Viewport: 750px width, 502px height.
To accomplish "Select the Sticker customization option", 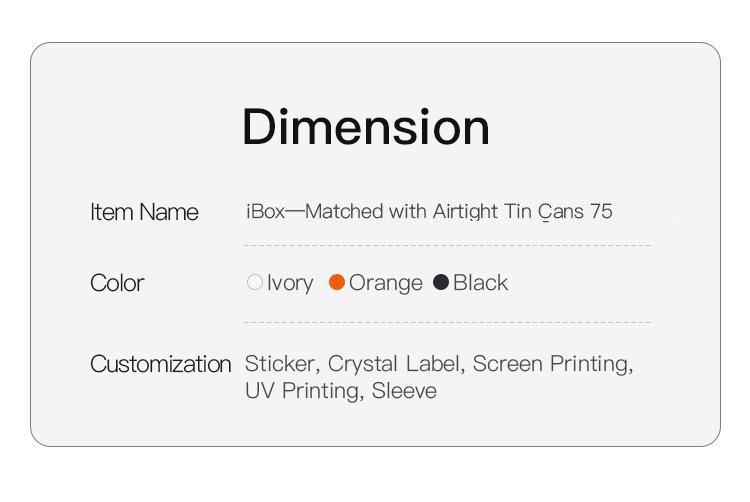I will point(281,364).
